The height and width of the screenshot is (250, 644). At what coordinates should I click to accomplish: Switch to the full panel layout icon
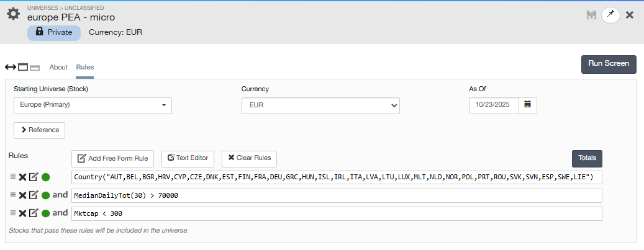click(23, 67)
